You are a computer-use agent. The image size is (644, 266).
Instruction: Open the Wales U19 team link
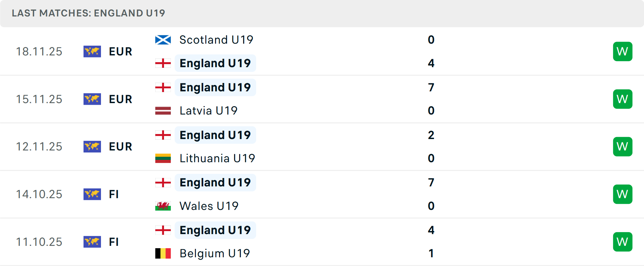click(209, 206)
